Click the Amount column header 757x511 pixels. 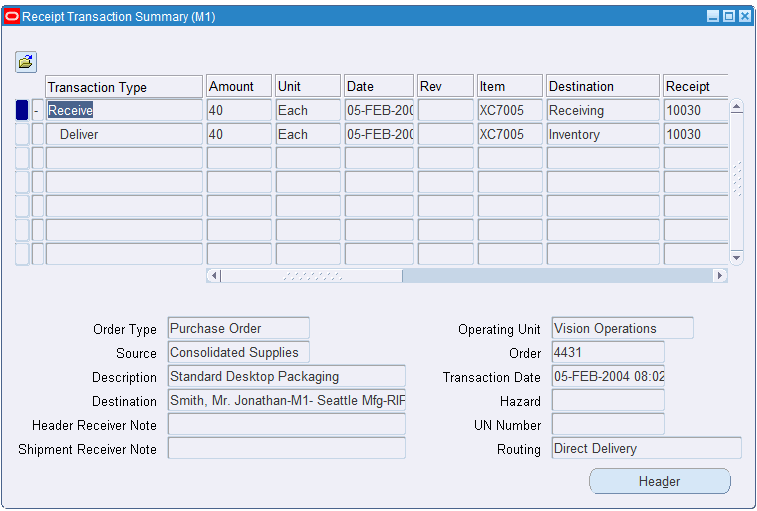pyautogui.click(x=239, y=86)
